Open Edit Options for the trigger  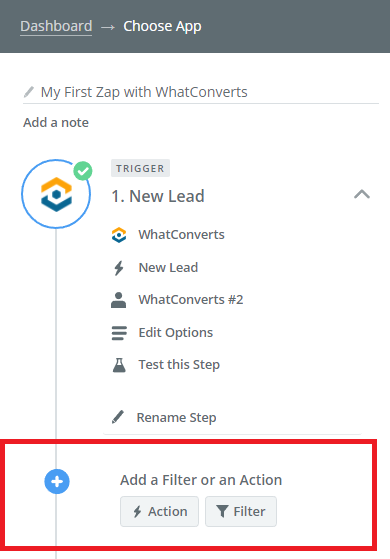176,333
